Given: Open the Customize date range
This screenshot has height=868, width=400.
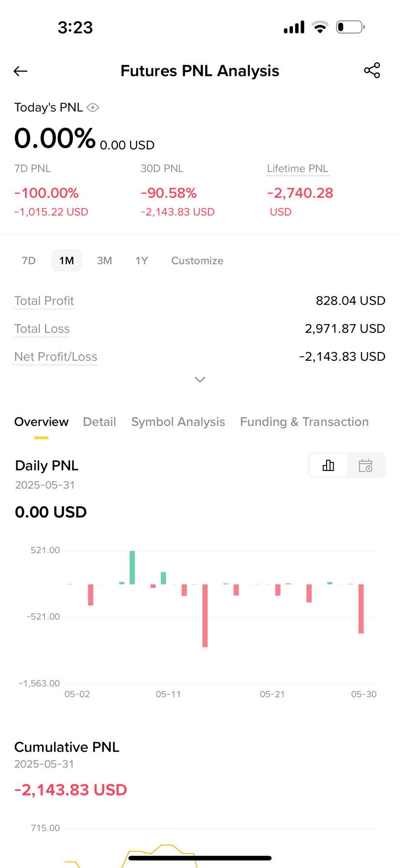Looking at the screenshot, I should coord(197,261).
